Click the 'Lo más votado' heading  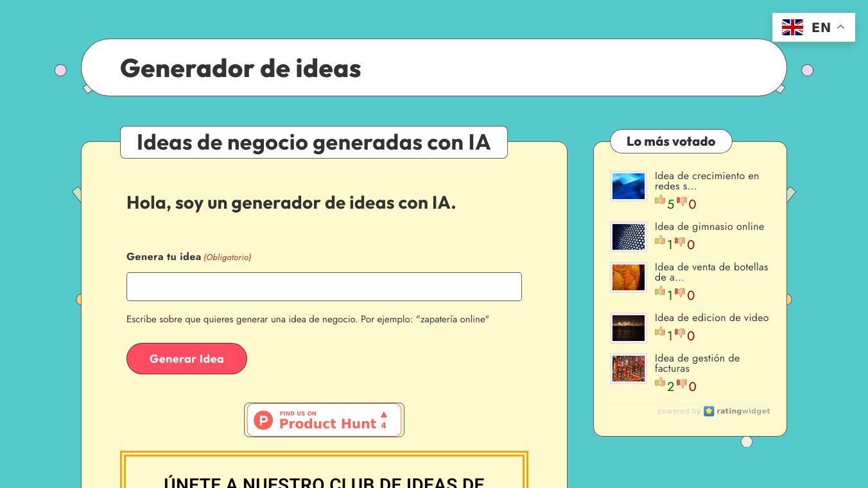click(x=671, y=141)
